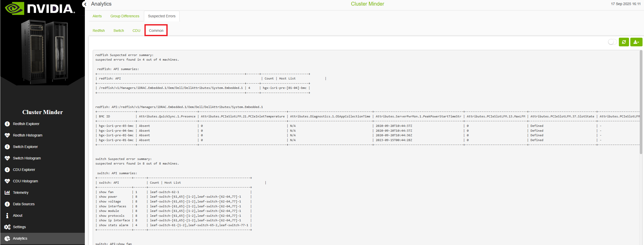This screenshot has height=245, width=644.
Task: Click host list hgx-isr1-pre-[01-04]-bmc
Action: [x=285, y=88]
